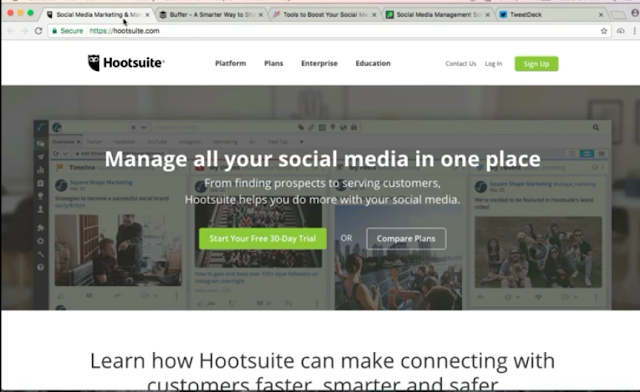640x392 pixels.
Task: Click the browser forward arrow
Action: (x=24, y=31)
